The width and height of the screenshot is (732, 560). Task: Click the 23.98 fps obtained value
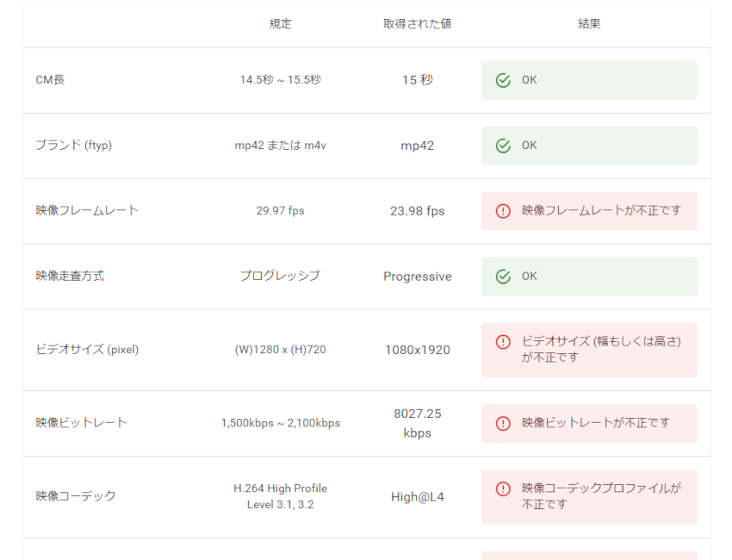point(418,211)
